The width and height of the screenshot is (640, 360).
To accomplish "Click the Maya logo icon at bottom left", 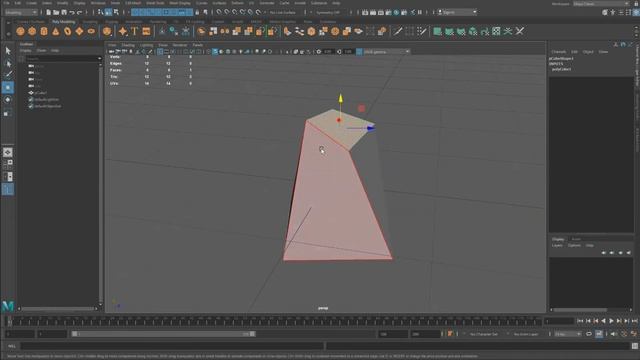I will (x=8, y=306).
